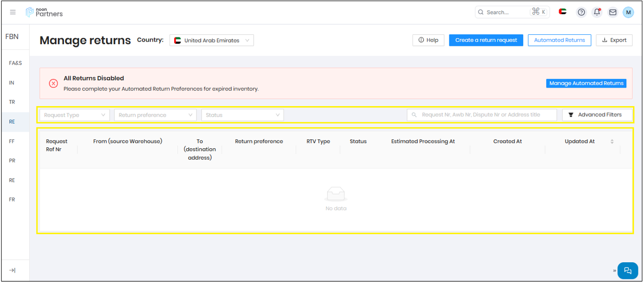Screen dimensions: 644x282
Task: Open the mail inbox icon
Action: (x=613, y=12)
